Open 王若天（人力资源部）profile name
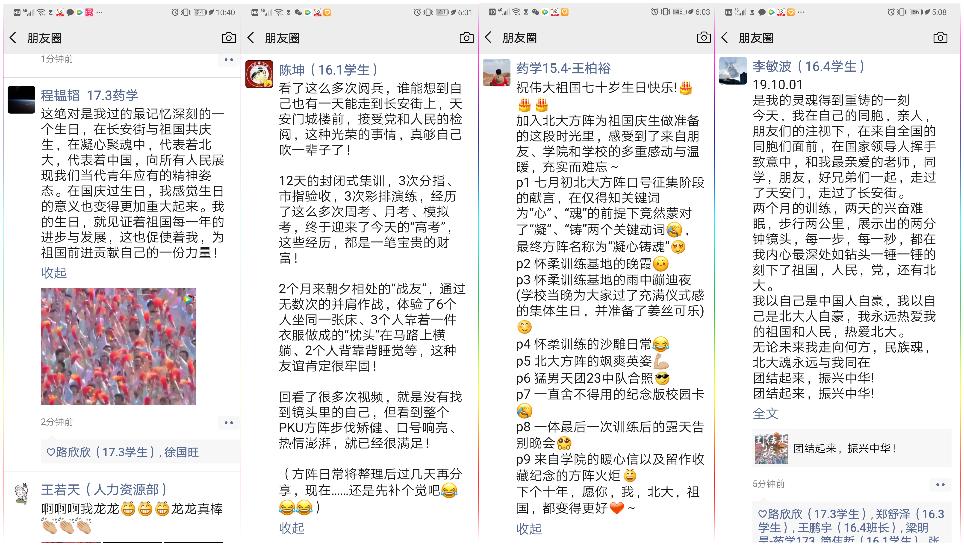 point(104,489)
